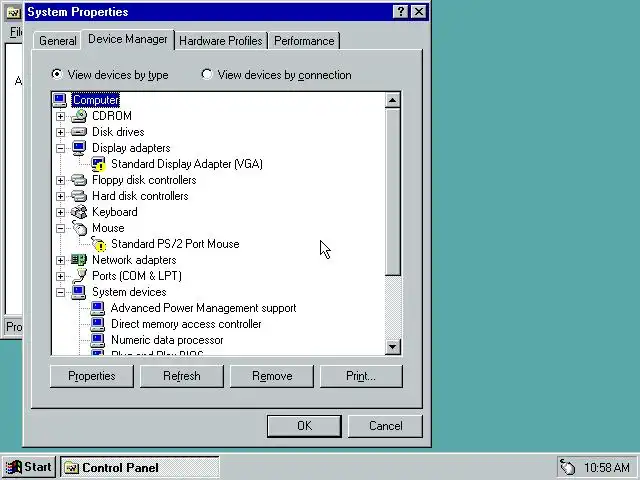
Task: Click the Properties button
Action: [92, 376]
